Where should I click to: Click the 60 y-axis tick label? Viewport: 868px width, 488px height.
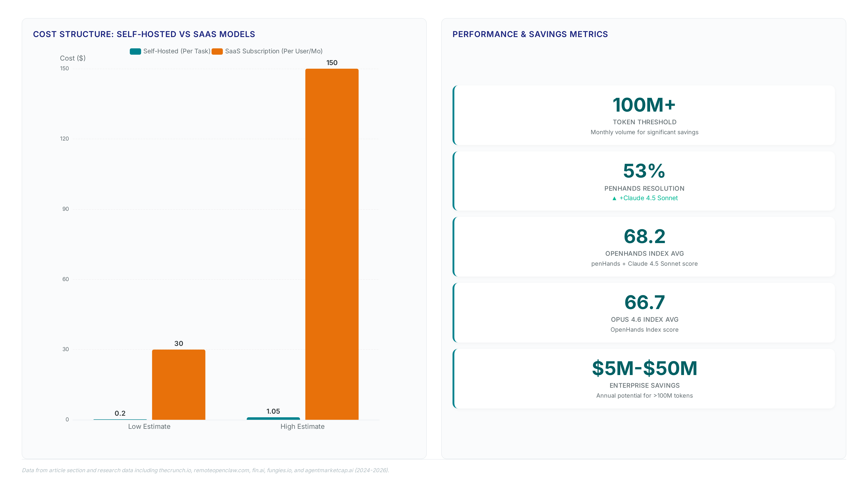[65, 279]
